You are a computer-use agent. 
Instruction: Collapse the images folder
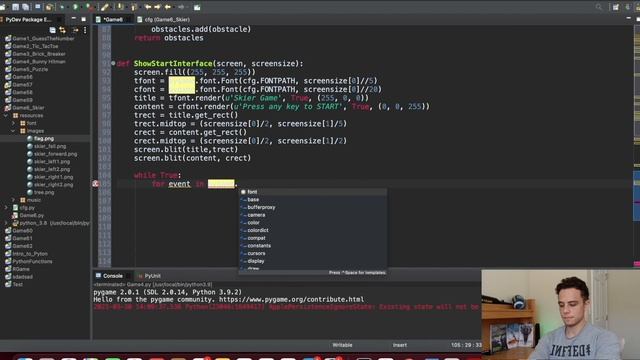[x=13, y=131]
